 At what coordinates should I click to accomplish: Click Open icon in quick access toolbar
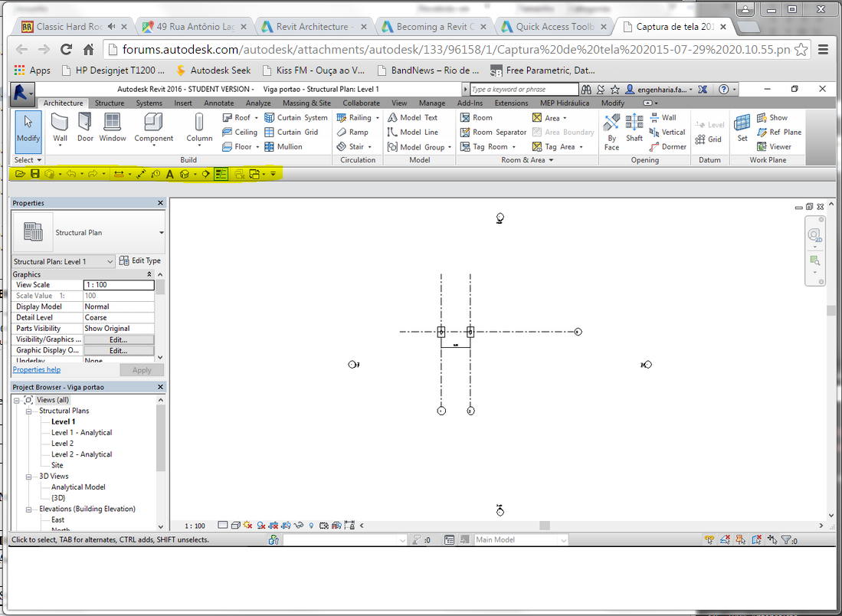[x=20, y=174]
